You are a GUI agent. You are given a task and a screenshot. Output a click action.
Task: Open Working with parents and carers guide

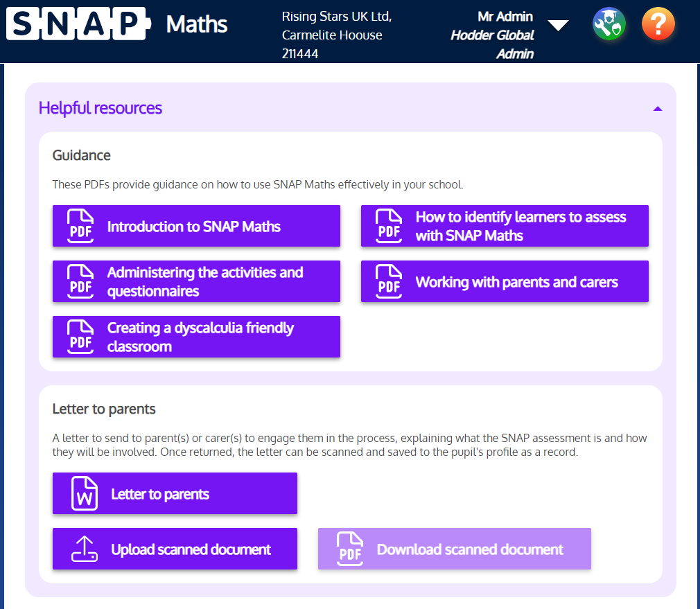point(516,282)
